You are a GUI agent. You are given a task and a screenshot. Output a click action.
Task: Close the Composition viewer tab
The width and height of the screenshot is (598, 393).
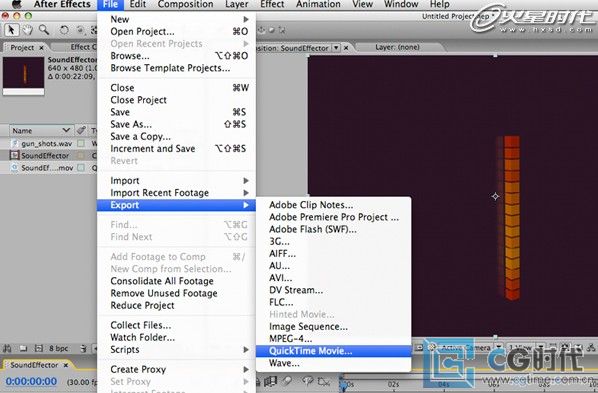[x=346, y=48]
